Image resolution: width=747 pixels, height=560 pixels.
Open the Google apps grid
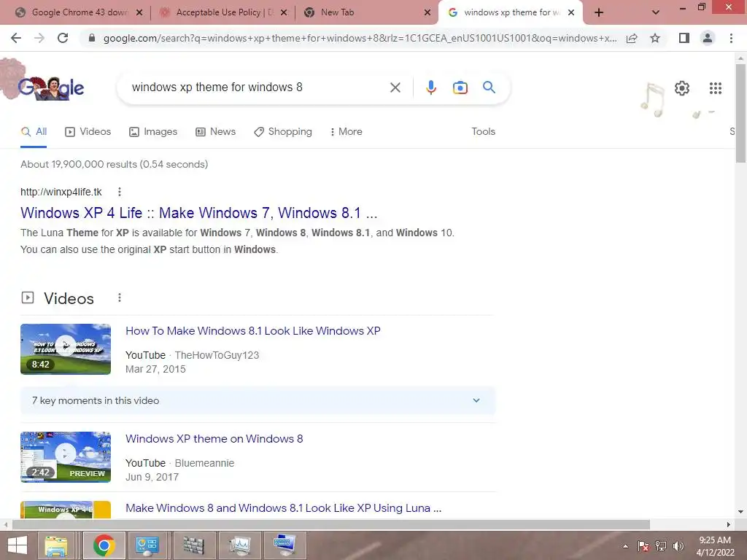(715, 88)
